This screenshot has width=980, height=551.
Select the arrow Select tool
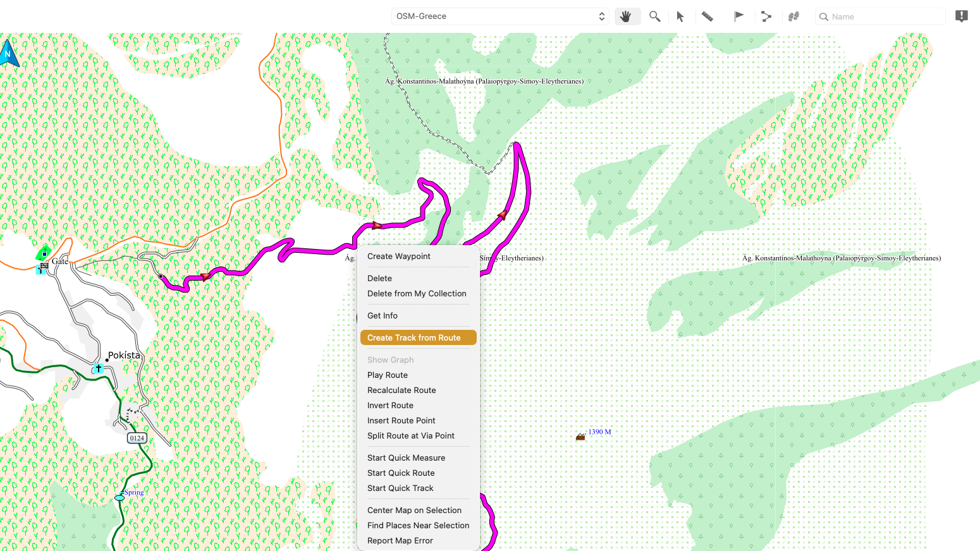click(x=680, y=16)
